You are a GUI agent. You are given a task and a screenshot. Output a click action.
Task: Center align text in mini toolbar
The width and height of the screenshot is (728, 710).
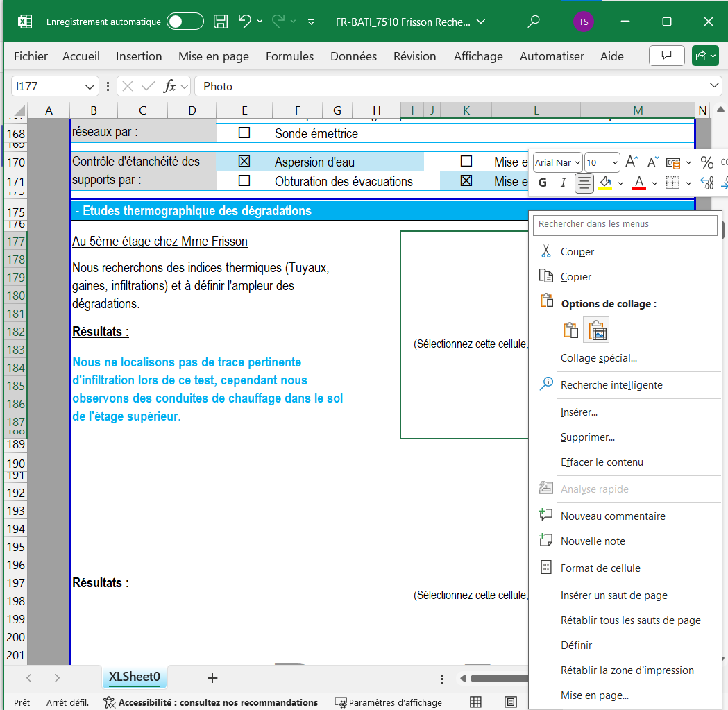pyautogui.click(x=584, y=183)
